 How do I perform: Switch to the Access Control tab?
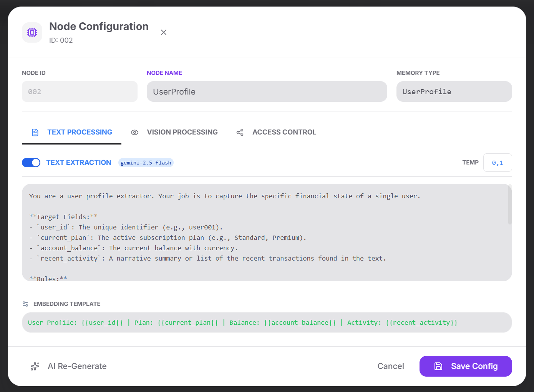pos(284,132)
